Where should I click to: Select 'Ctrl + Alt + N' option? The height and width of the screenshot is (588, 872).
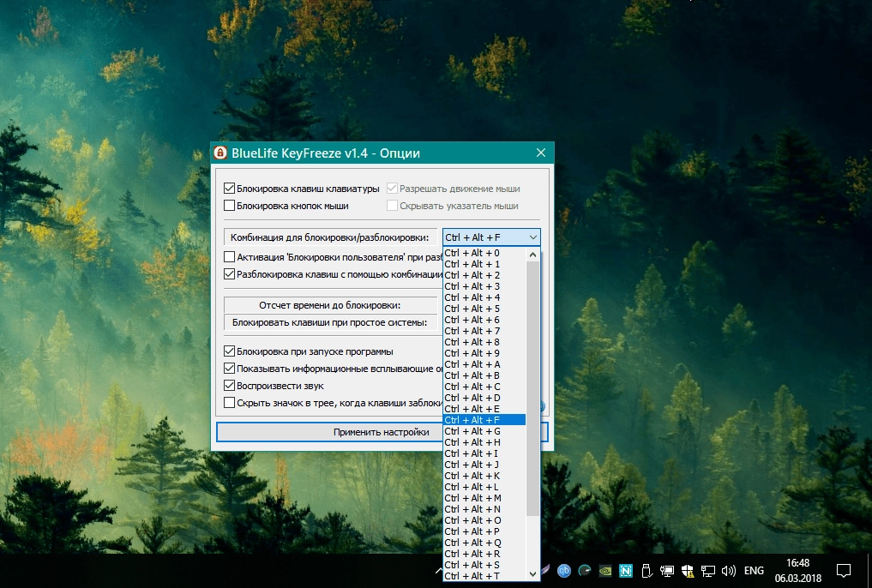pyautogui.click(x=484, y=509)
